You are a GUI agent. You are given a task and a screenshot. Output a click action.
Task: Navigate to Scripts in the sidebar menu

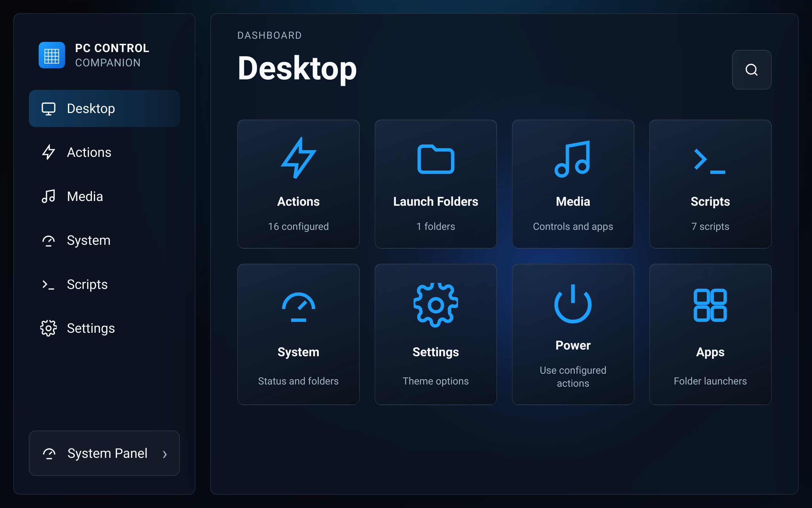tap(104, 284)
